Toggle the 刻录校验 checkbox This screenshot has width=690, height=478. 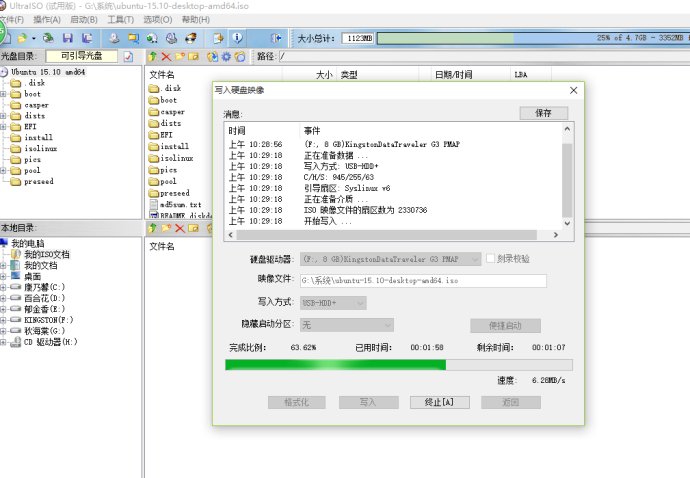(490, 258)
